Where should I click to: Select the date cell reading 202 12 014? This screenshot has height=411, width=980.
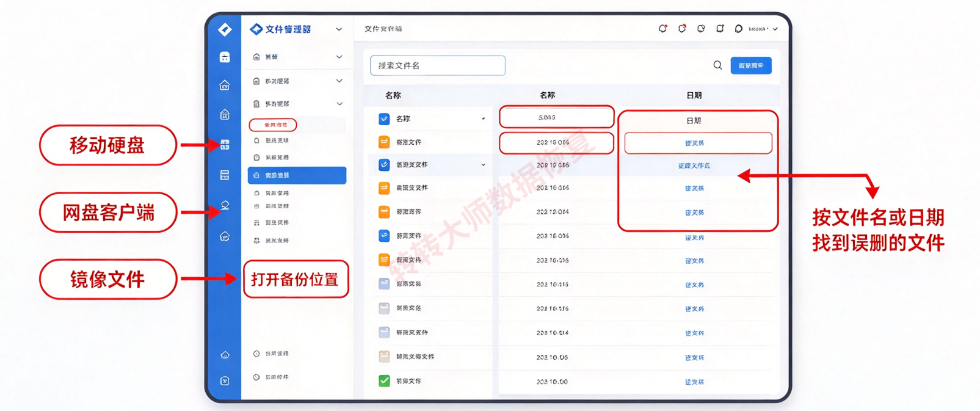point(553,212)
